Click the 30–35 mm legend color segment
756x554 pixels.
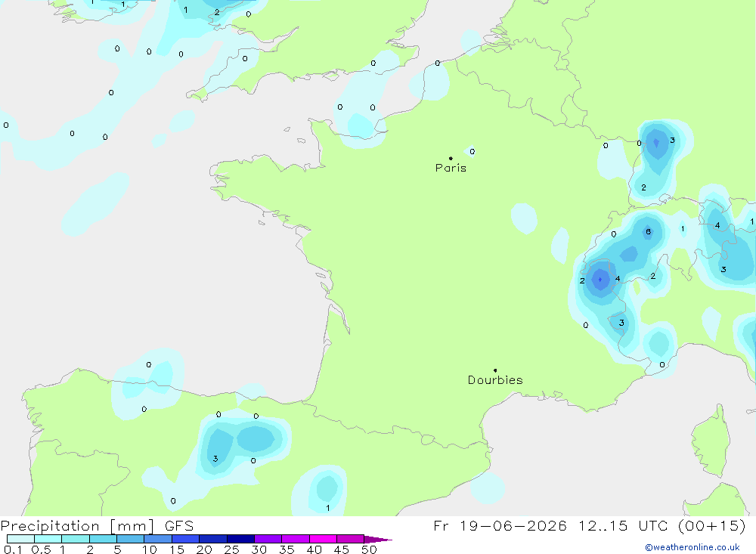pos(268,539)
